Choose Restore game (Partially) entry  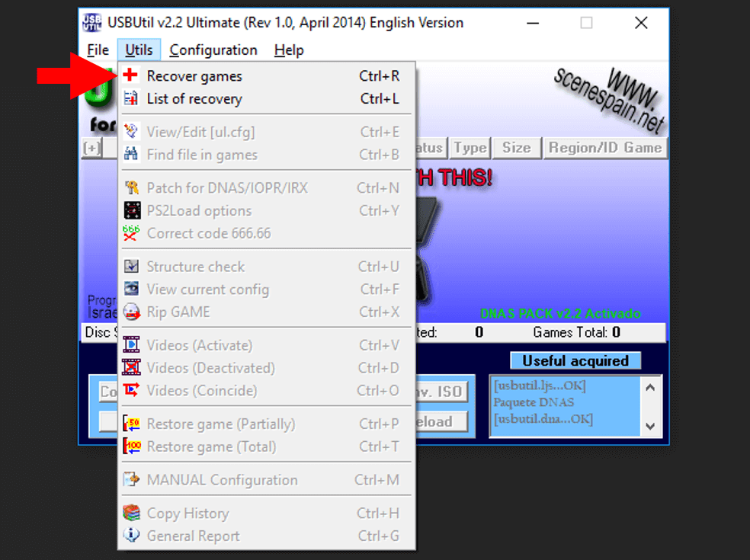pos(267,424)
